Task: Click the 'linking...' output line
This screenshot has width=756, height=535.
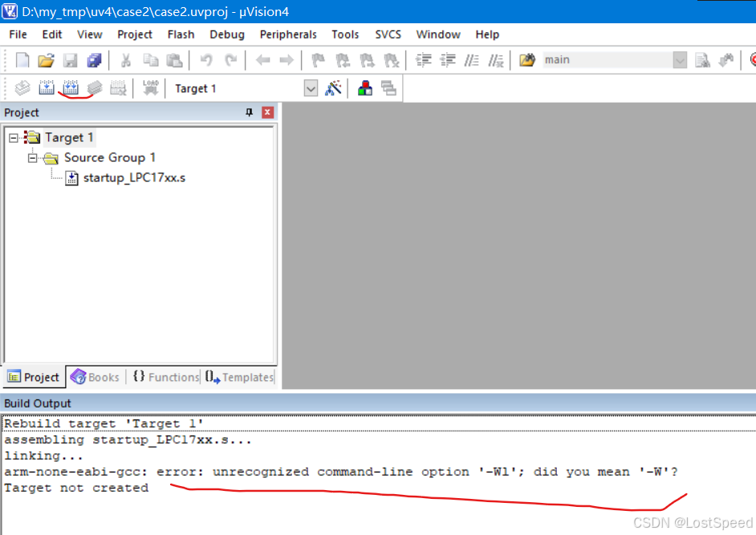Action: click(x=43, y=456)
